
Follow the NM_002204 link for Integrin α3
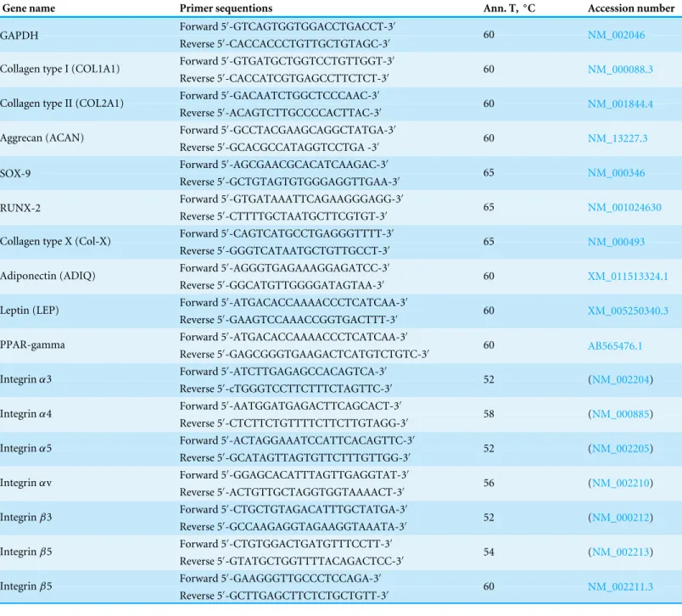[621, 379]
